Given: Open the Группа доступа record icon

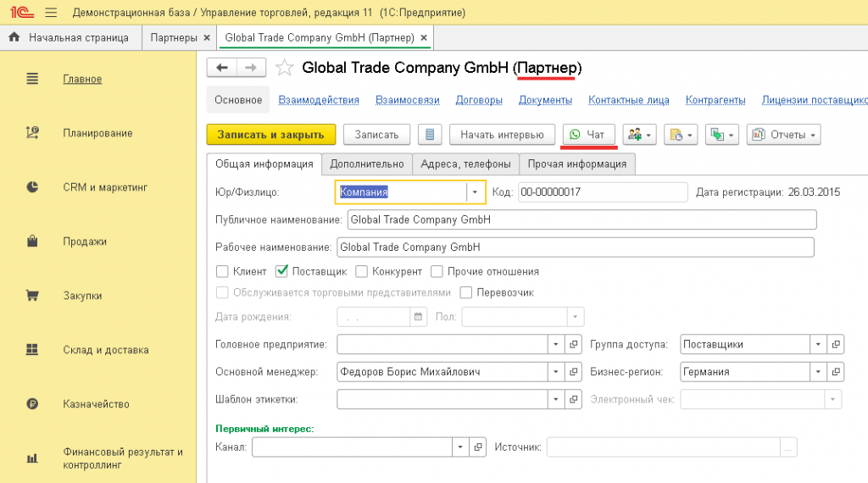Looking at the screenshot, I should [x=836, y=344].
